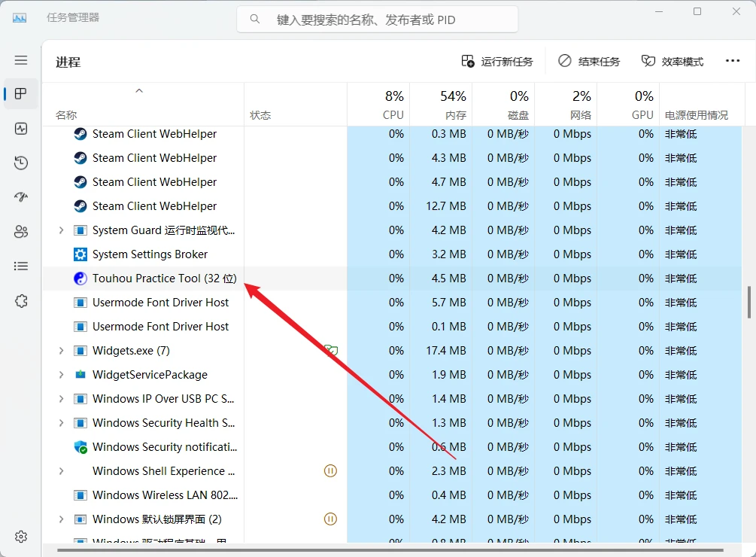The height and width of the screenshot is (557, 756).
Task: Click the search magnifier icon
Action: point(254,20)
